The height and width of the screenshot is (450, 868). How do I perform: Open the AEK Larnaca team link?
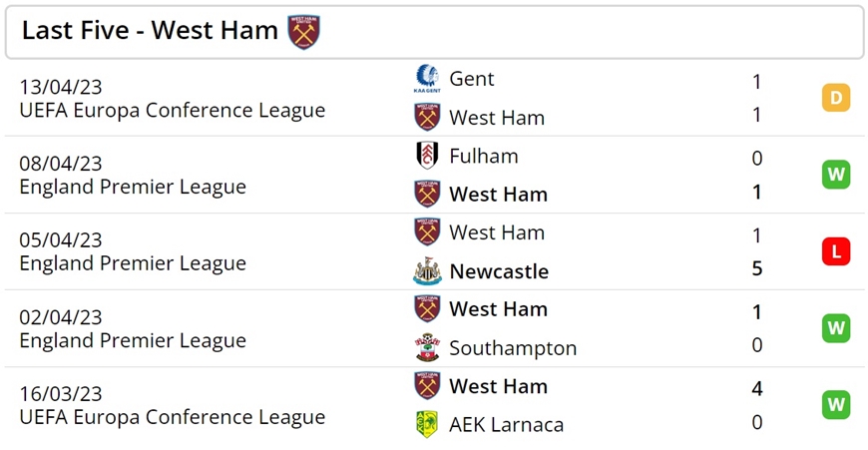507,424
